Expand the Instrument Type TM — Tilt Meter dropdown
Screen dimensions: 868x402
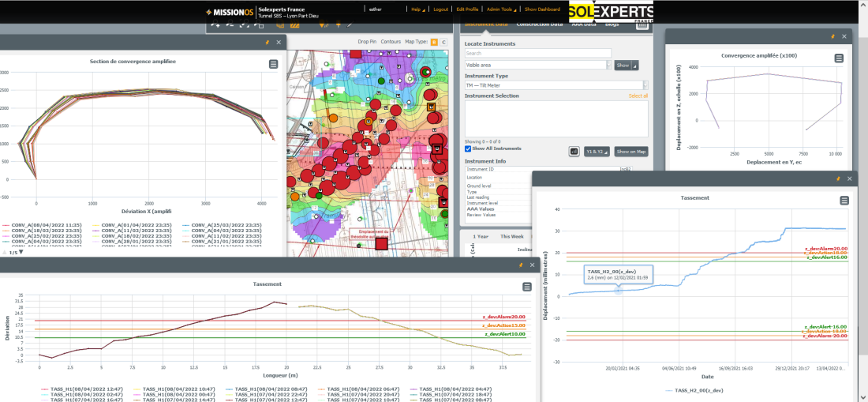[645, 85]
